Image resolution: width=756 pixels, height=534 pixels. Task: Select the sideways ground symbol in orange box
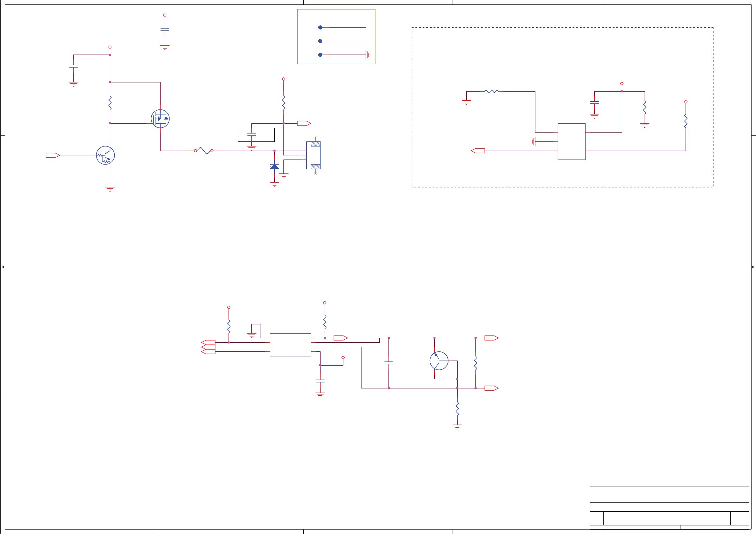pos(368,55)
